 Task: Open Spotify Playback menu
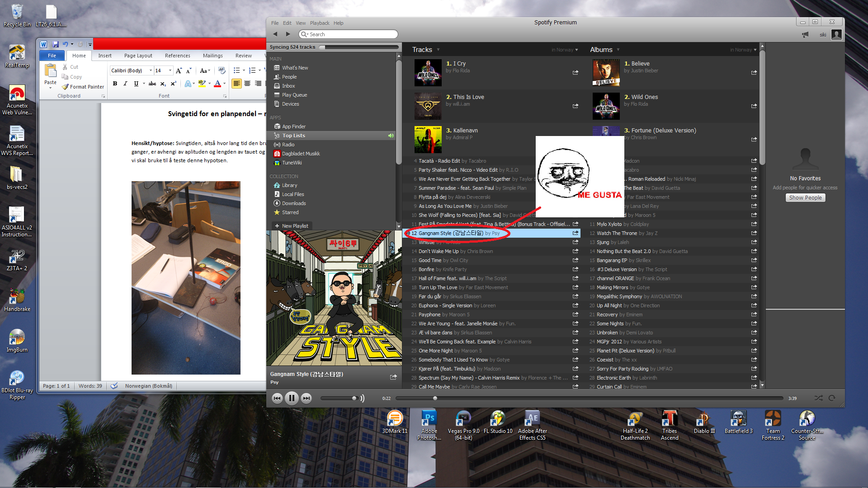click(x=320, y=23)
